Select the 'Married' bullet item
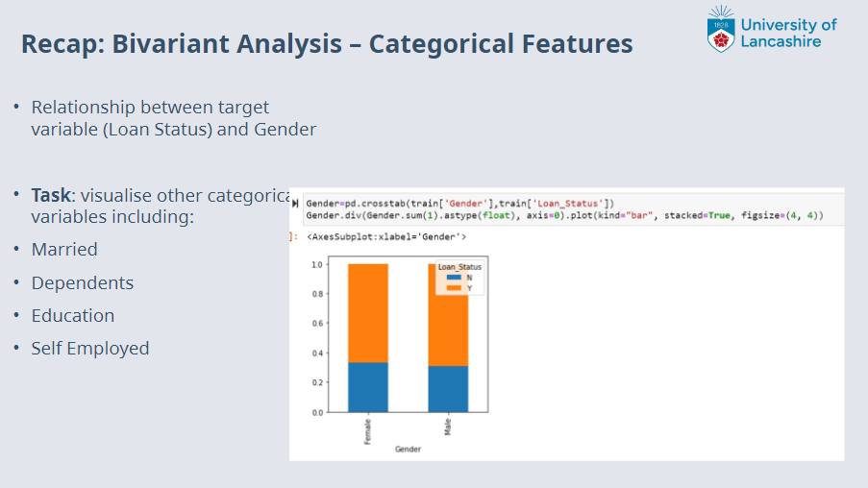The width and height of the screenshot is (868, 488). click(x=64, y=250)
